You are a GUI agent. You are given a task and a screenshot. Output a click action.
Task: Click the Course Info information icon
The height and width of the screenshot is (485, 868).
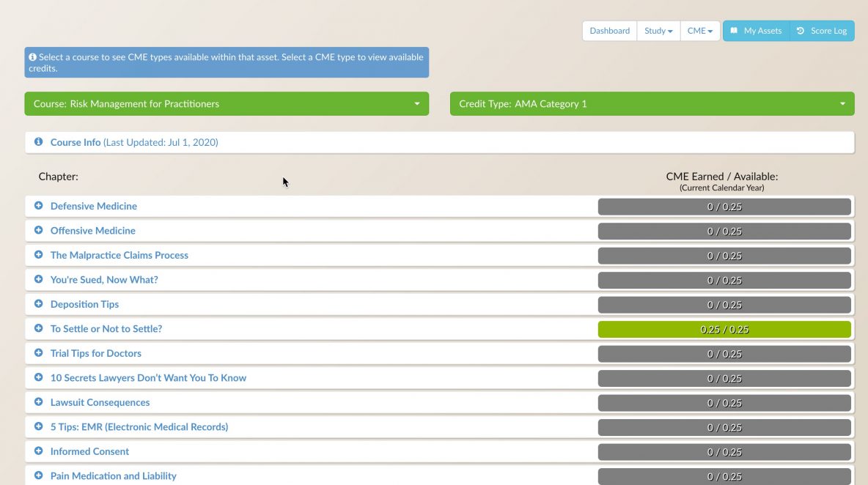pyautogui.click(x=38, y=142)
